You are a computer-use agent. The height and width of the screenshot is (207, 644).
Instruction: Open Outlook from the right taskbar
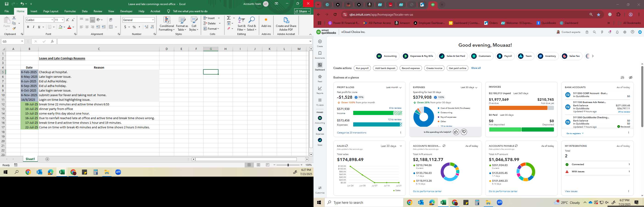point(421,202)
